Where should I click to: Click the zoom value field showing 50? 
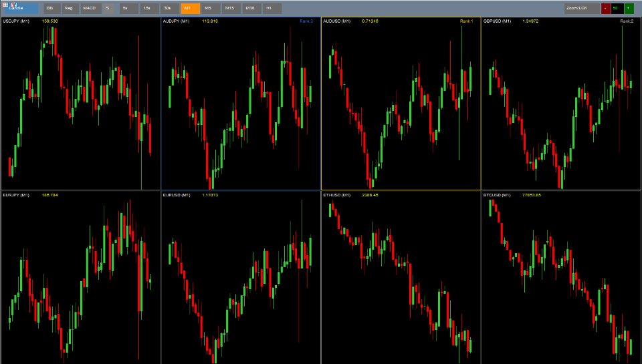617,9
